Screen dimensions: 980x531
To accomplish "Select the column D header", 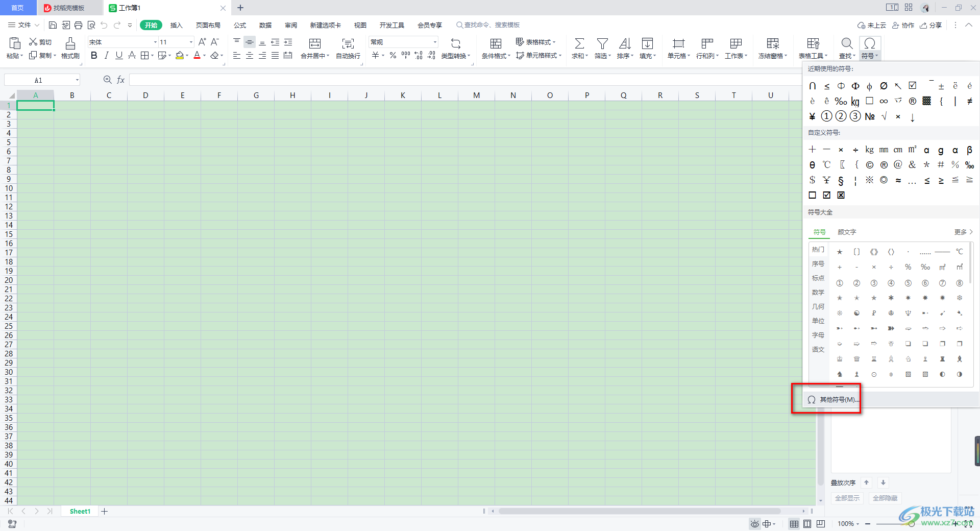I will click(145, 95).
